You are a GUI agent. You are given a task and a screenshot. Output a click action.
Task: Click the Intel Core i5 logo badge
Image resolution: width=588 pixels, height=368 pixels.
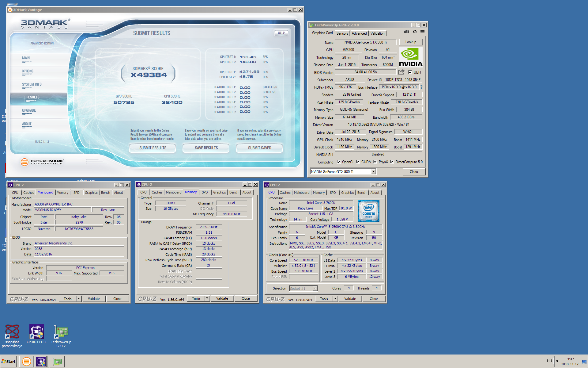pos(369,211)
